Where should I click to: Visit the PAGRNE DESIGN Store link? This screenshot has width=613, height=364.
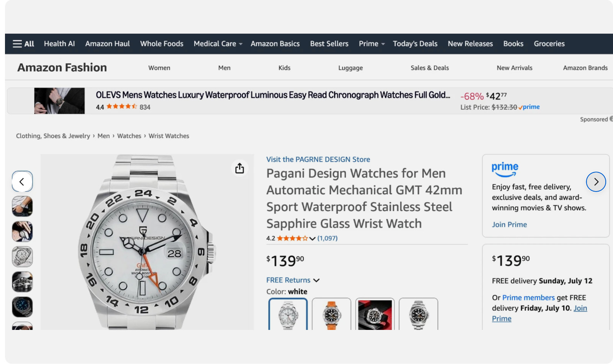(318, 159)
